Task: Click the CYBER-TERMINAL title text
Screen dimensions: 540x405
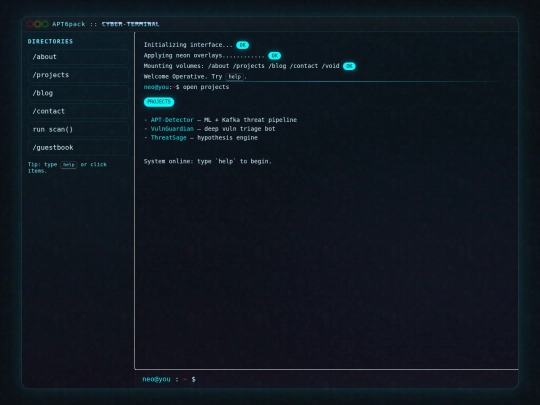Action: [x=131, y=24]
